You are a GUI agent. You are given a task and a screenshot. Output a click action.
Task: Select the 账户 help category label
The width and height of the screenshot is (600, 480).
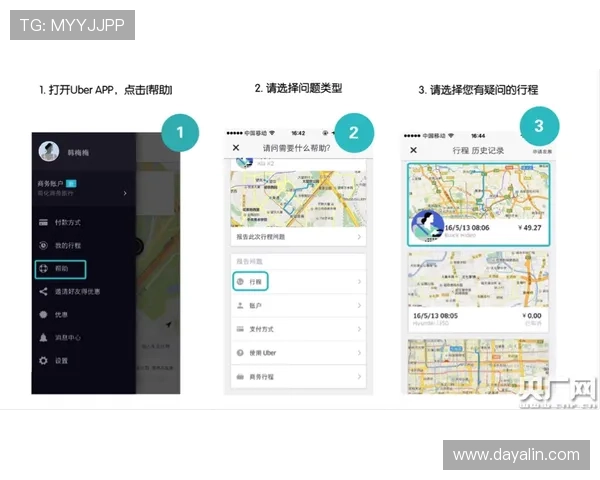pyautogui.click(x=256, y=305)
